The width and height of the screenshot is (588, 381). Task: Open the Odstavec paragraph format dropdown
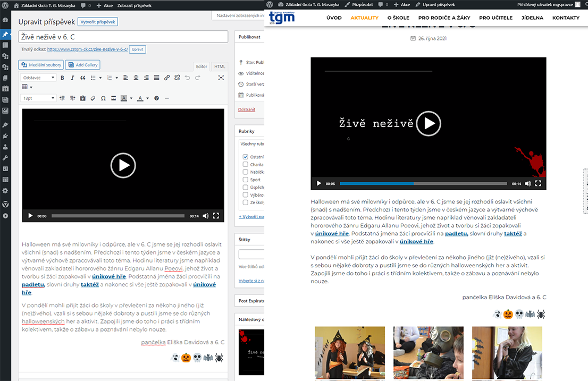click(38, 78)
